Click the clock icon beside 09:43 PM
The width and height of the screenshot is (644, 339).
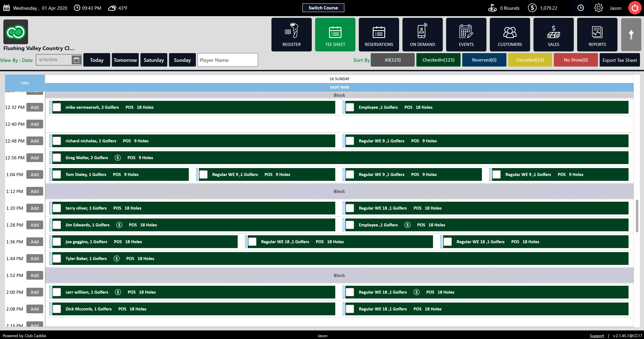click(77, 8)
